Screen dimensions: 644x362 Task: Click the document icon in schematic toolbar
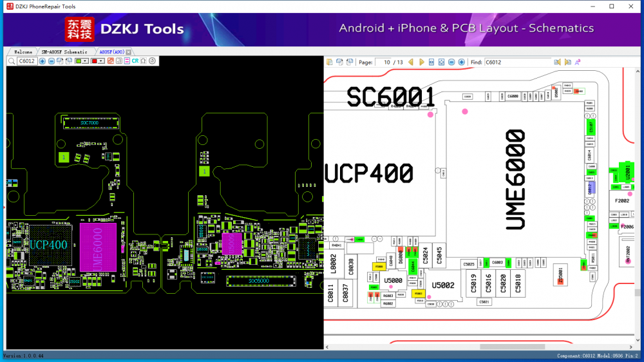[329, 62]
